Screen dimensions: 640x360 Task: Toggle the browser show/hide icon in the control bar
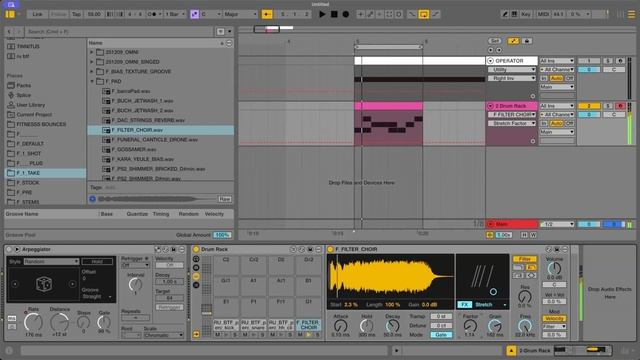click(x=10, y=14)
